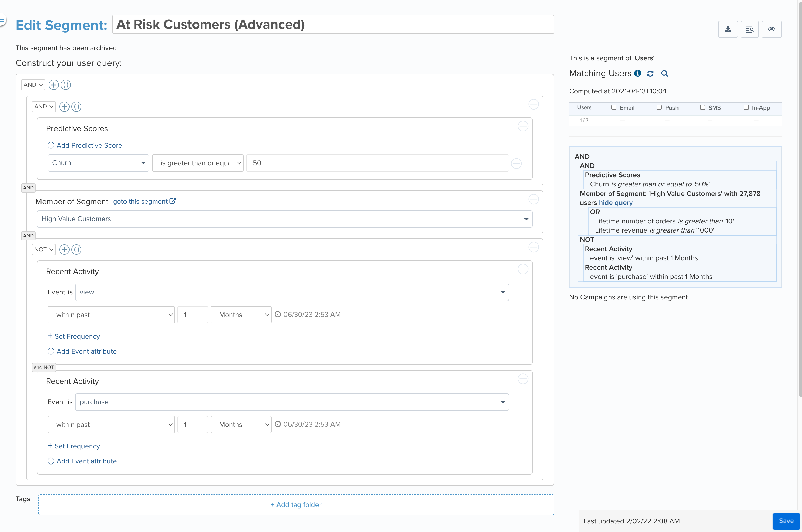Click 'Last updated 2/02/22 2:08 AM' text

coord(631,521)
